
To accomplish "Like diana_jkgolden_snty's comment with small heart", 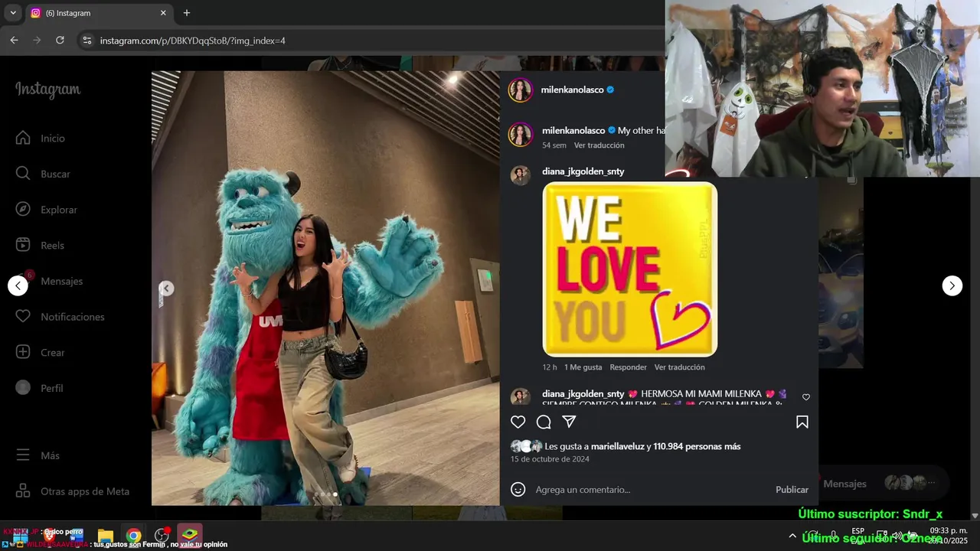I will [806, 397].
